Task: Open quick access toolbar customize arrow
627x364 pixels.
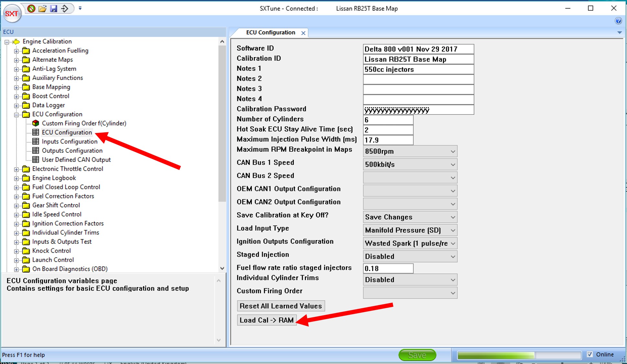Action: click(80, 8)
